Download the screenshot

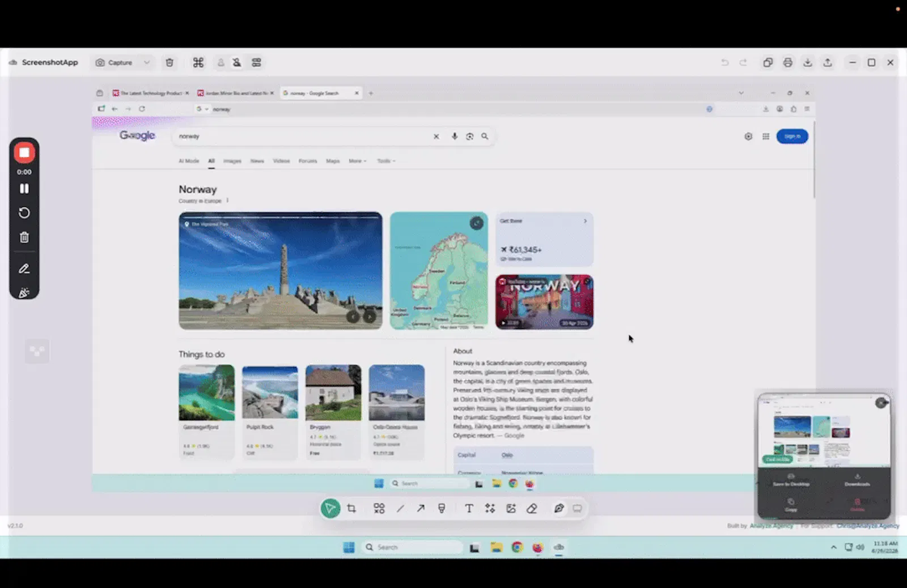(808, 62)
